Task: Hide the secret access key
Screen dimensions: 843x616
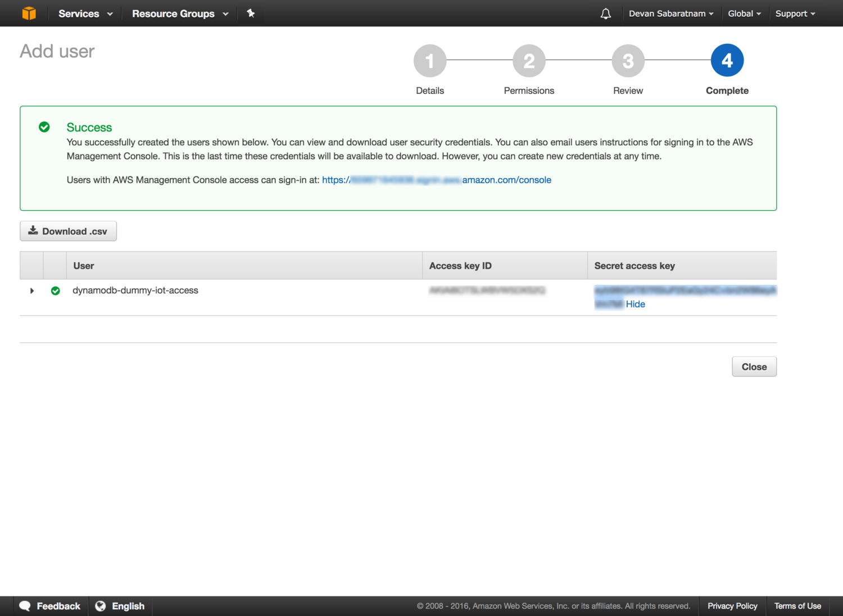Action: tap(636, 304)
